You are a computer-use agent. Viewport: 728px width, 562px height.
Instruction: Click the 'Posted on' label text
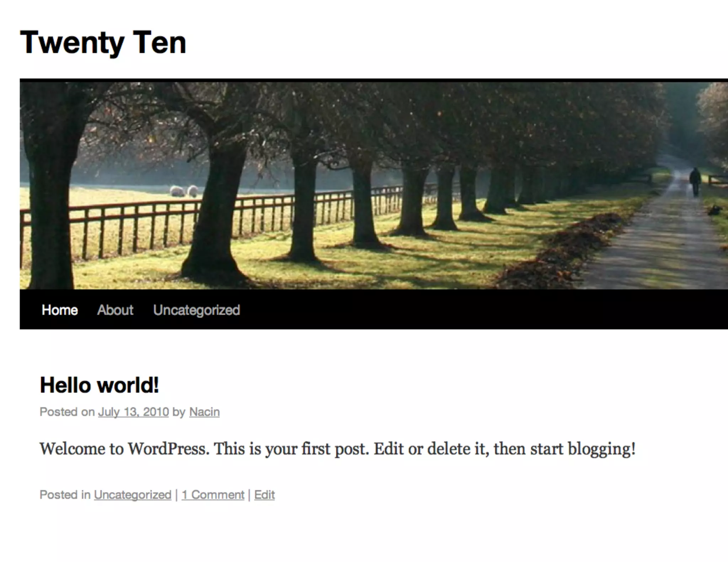(67, 412)
